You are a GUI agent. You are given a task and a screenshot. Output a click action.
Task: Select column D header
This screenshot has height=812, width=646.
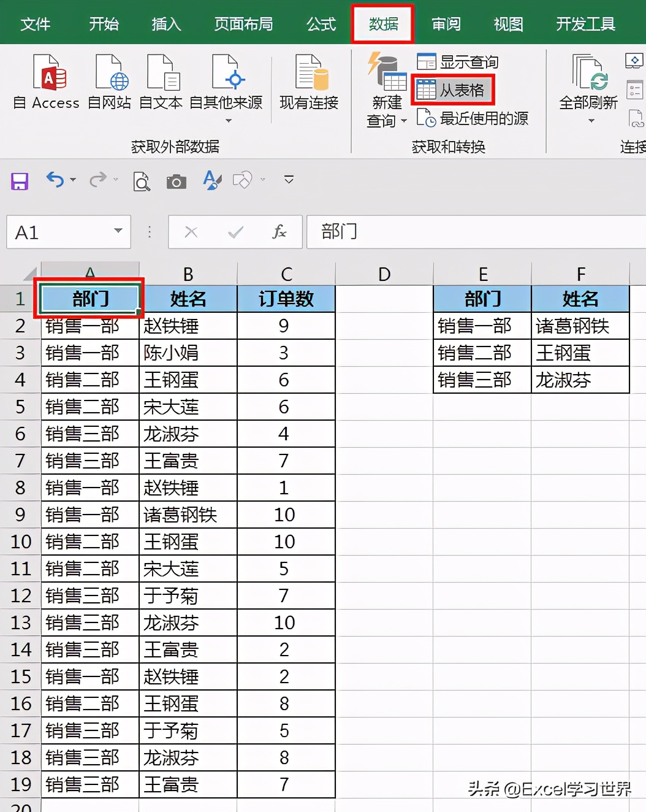tap(384, 274)
